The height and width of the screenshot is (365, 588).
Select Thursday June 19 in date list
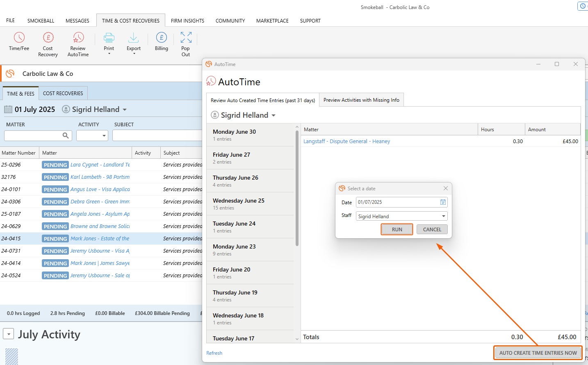coord(250,296)
